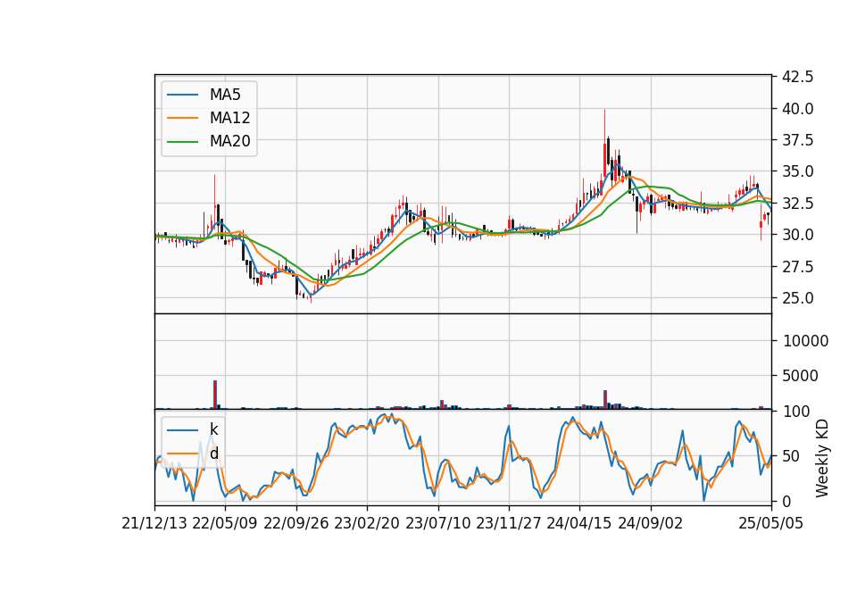Click the MA12 legend label
This screenshot has width=857, height=616.
(229, 118)
